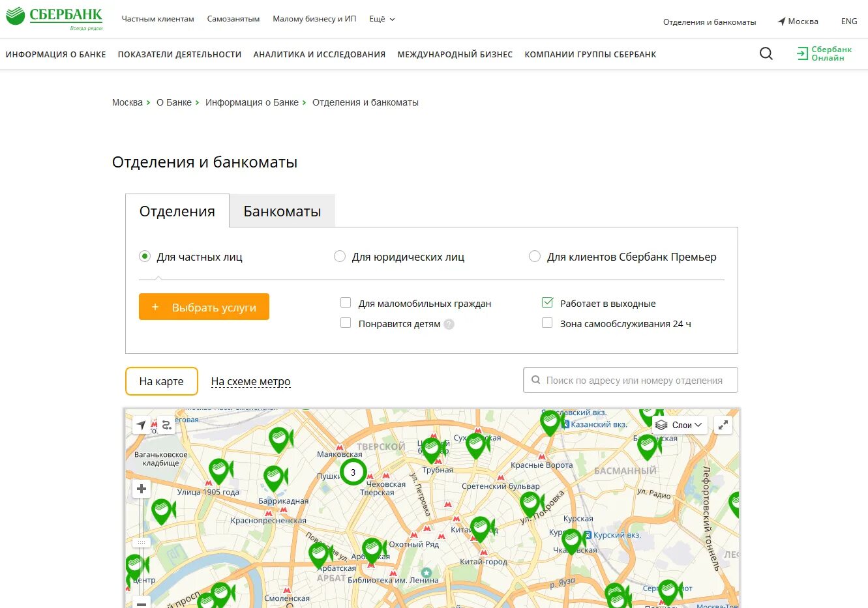Click the branch marker near Улица 1905 года
868x608 pixels.
tap(220, 472)
